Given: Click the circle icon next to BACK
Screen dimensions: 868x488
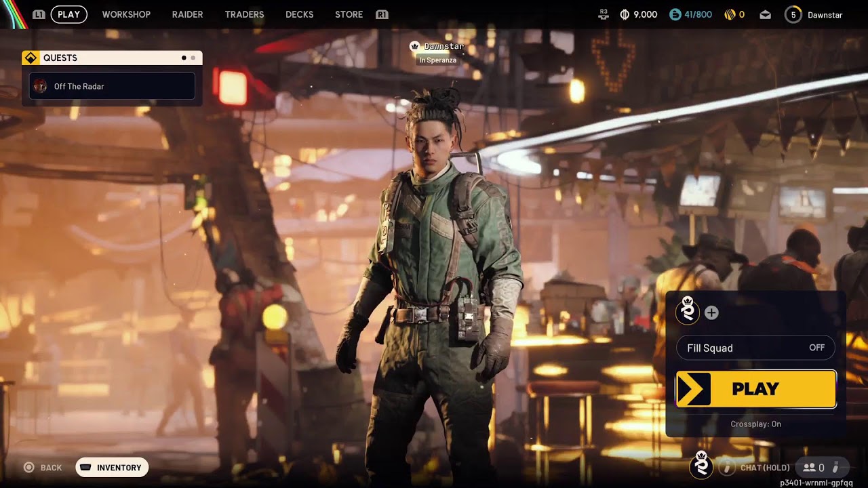Looking at the screenshot, I should (28, 468).
